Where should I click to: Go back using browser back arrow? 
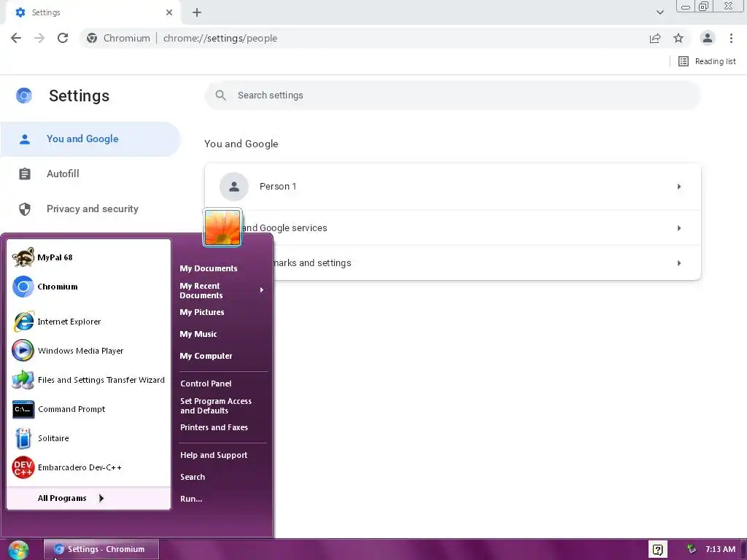point(16,38)
